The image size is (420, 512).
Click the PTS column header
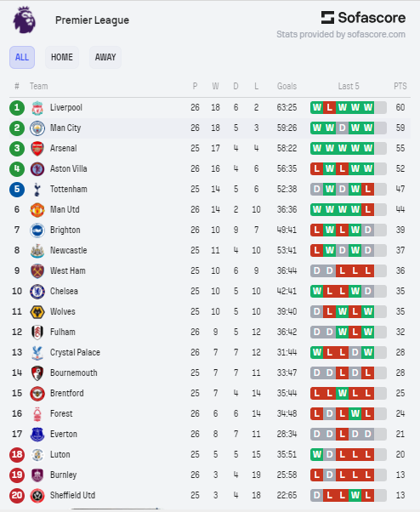(x=400, y=86)
